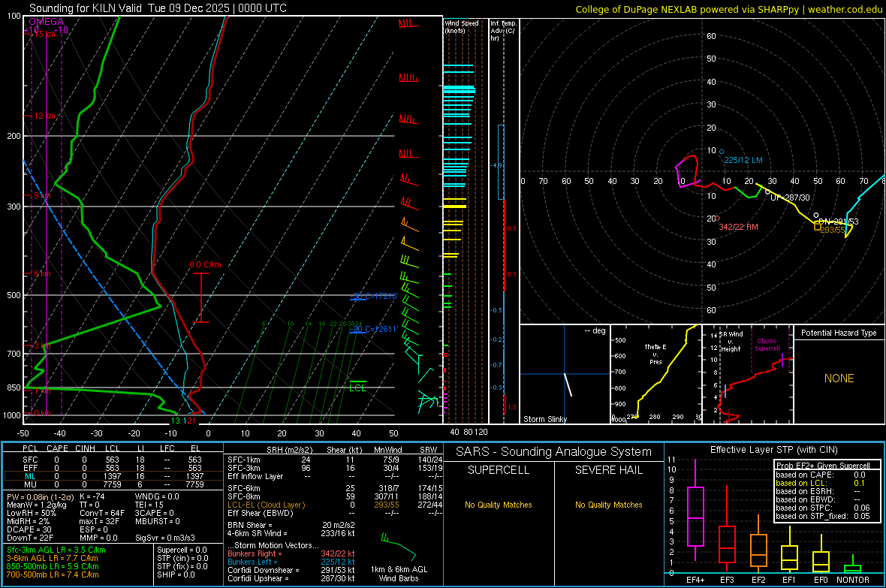The image size is (886, 588).
Task: Click the magenta 'Classic Supercell' label
Action: [767, 345]
